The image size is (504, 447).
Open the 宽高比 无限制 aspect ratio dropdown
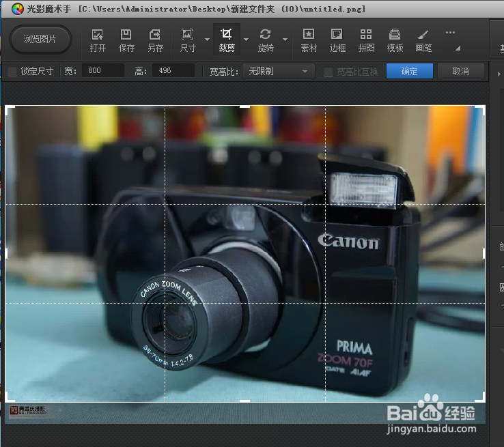279,71
